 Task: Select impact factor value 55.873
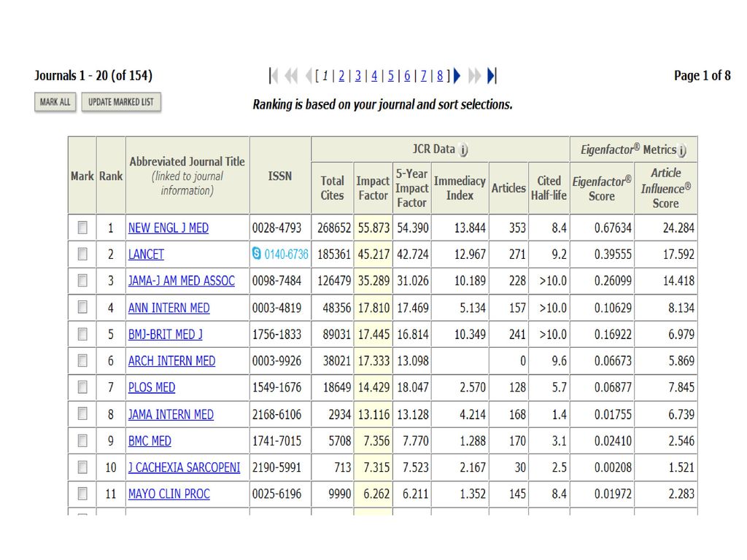[373, 228]
